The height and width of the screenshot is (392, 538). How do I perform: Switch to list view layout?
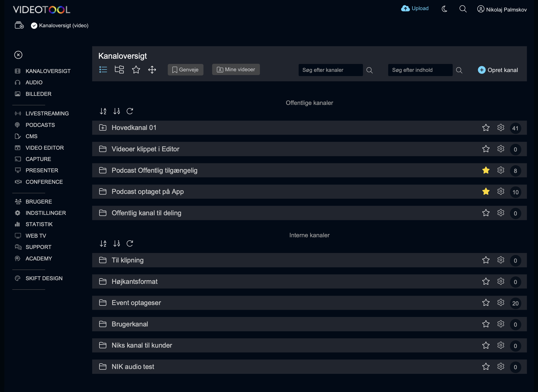click(103, 70)
